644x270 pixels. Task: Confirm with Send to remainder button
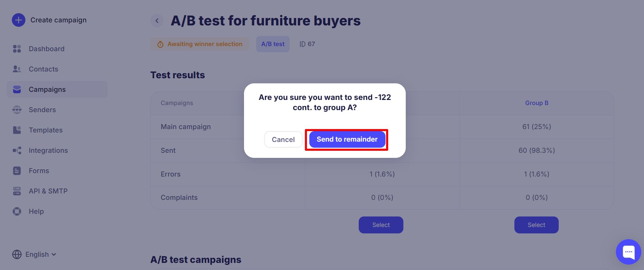pyautogui.click(x=347, y=140)
